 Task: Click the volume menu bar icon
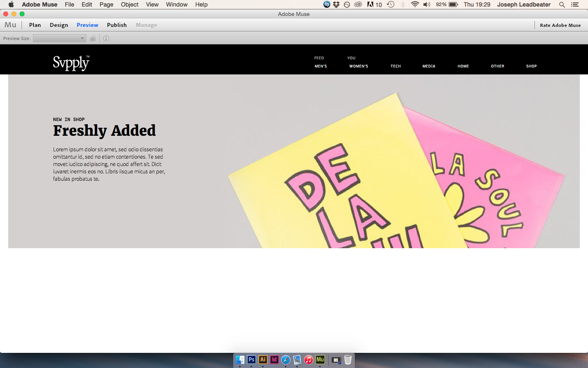(427, 4)
